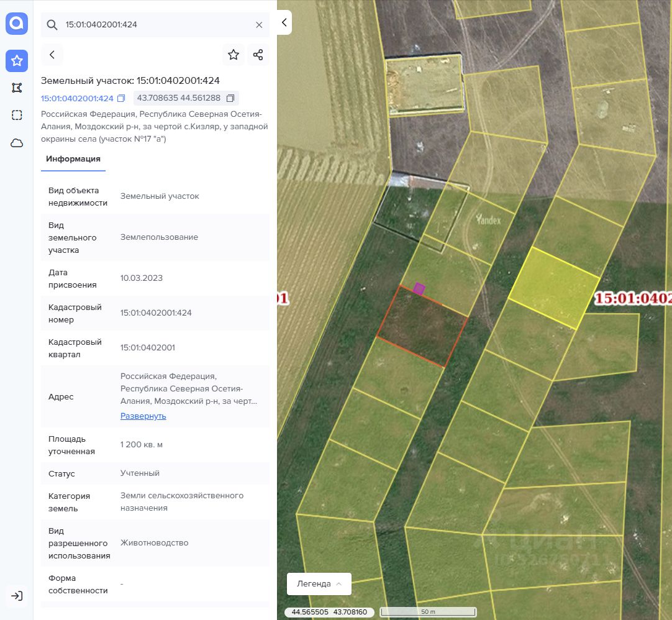
Task: Click the map coordinates readout 44.565505 43.708160
Action: coord(329,613)
